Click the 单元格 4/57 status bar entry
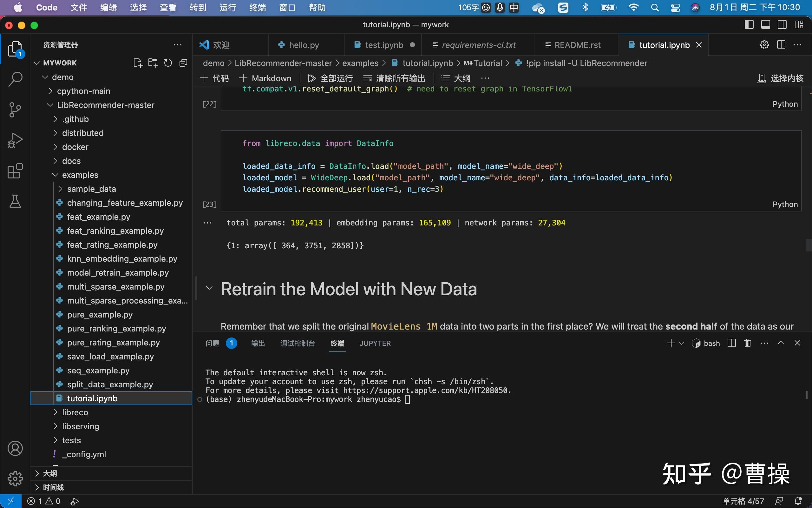Screen dimensions: 812x508 click(x=743, y=501)
